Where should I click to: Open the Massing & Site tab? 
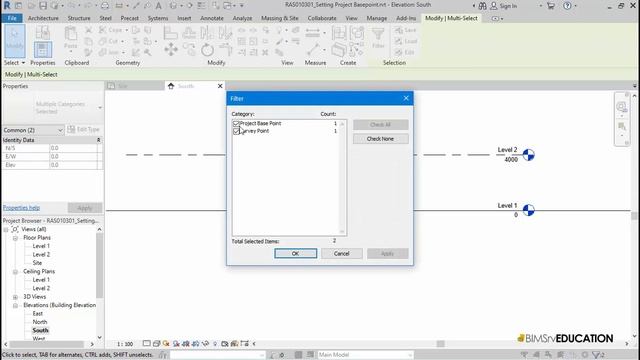pos(280,18)
